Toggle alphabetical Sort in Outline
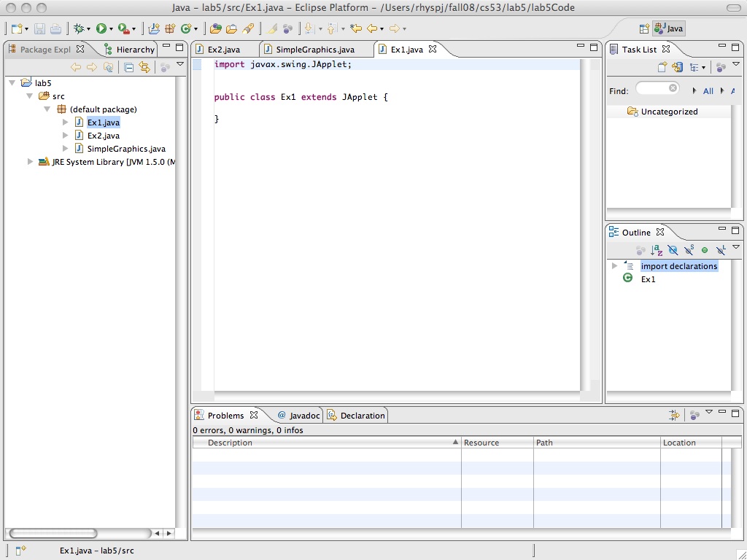This screenshot has width=747, height=560. 657,250
